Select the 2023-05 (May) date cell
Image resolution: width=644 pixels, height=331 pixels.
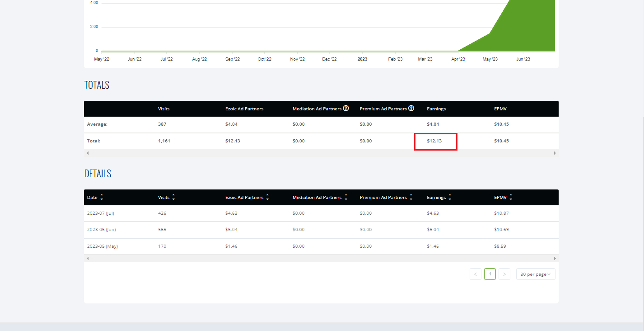click(x=103, y=246)
